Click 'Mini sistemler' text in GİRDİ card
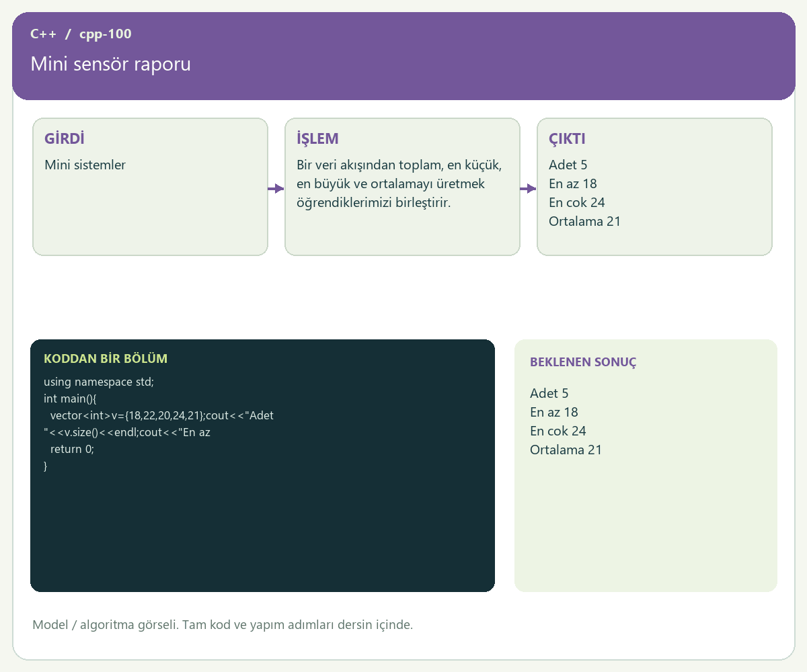The height and width of the screenshot is (672, 807). coord(85,165)
